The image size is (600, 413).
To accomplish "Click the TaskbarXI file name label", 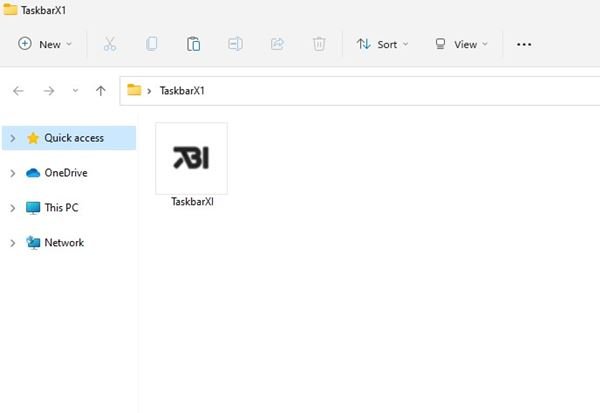I will click(x=192, y=201).
